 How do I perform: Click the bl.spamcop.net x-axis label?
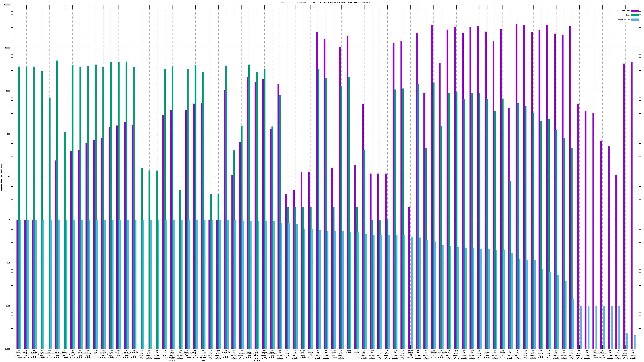pyautogui.click(x=72, y=354)
